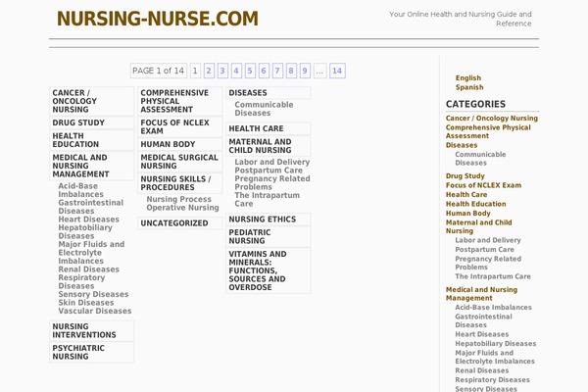Open Renal Diseases submenu link
588x392 pixels.
tap(88, 269)
